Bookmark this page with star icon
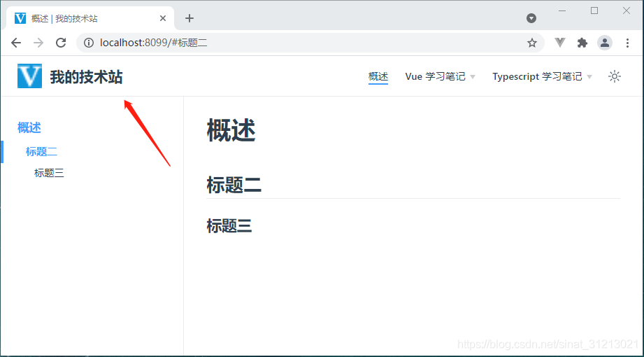Viewport: 644px width, 357px height. click(531, 43)
